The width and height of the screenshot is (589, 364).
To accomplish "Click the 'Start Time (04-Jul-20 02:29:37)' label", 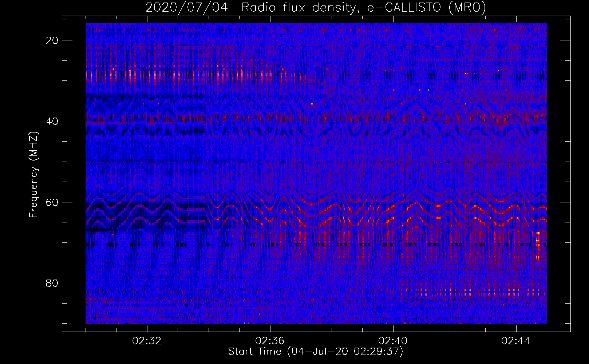I will tap(316, 352).
